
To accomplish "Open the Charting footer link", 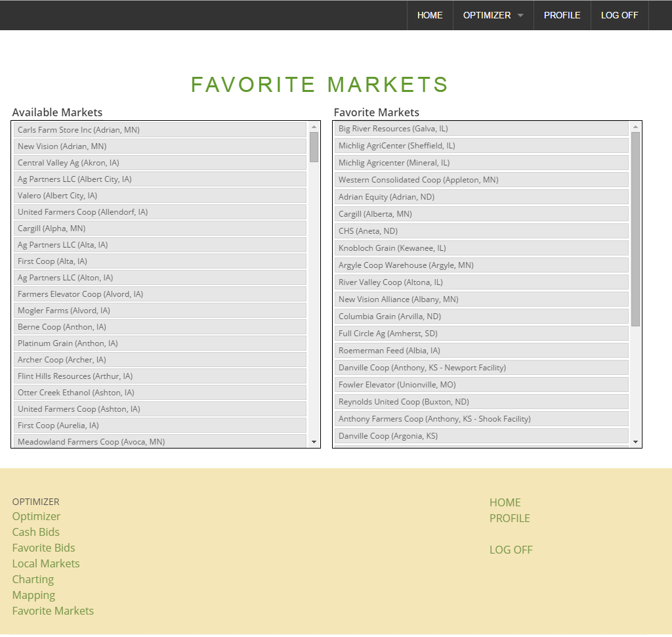I will [33, 579].
